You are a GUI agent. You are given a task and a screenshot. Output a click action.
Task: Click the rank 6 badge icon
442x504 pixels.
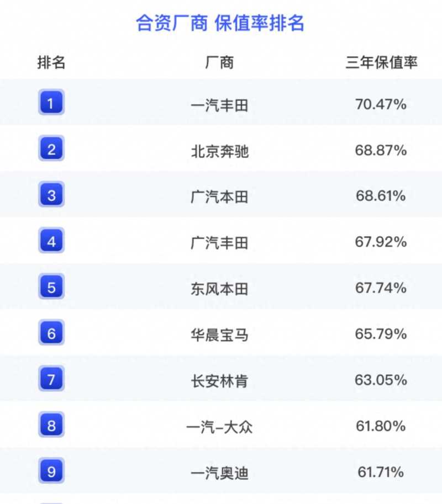coord(51,333)
